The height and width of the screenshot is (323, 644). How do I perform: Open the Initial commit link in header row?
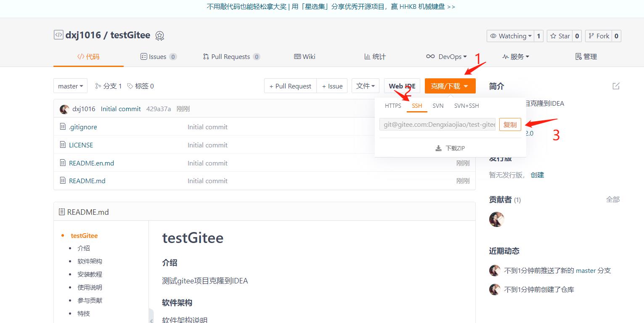[x=121, y=109]
